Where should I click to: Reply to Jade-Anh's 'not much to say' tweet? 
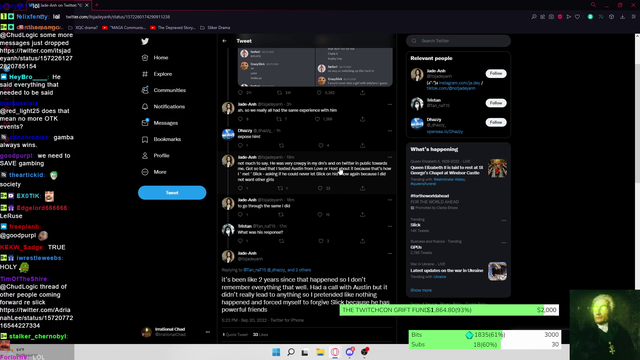[x=240, y=188]
